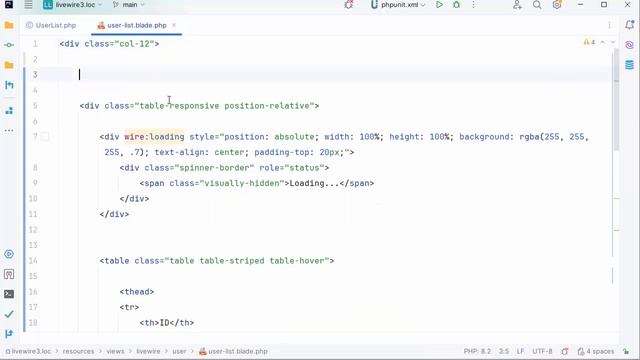This screenshot has height=360, width=640.
Task: Click the 'spinner-border' class text
Action: click(217, 168)
